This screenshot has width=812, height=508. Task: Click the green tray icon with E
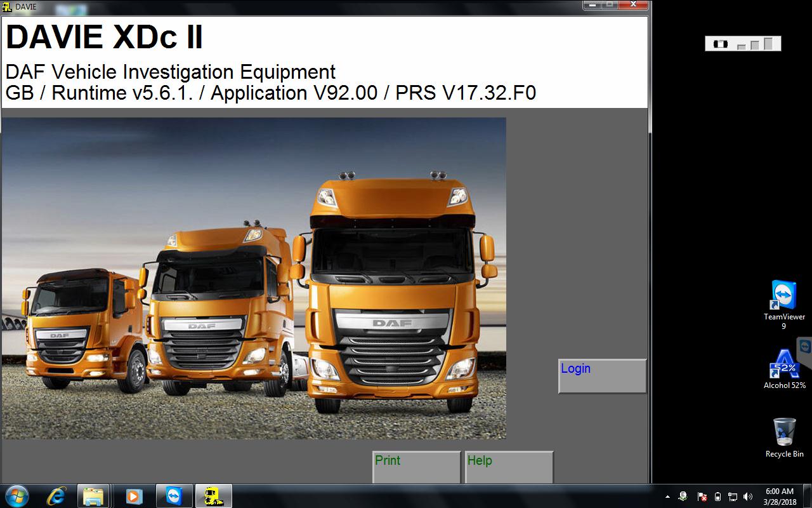[x=683, y=497]
